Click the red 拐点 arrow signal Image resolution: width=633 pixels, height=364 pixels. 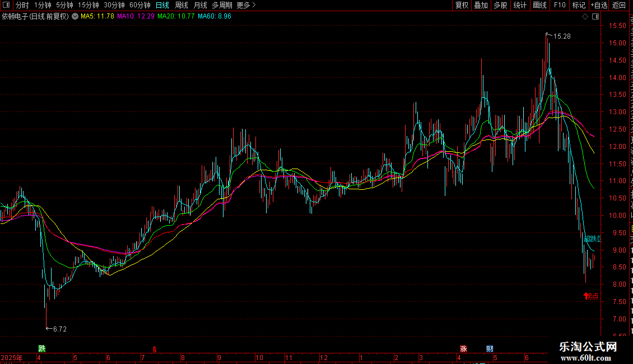(591, 296)
